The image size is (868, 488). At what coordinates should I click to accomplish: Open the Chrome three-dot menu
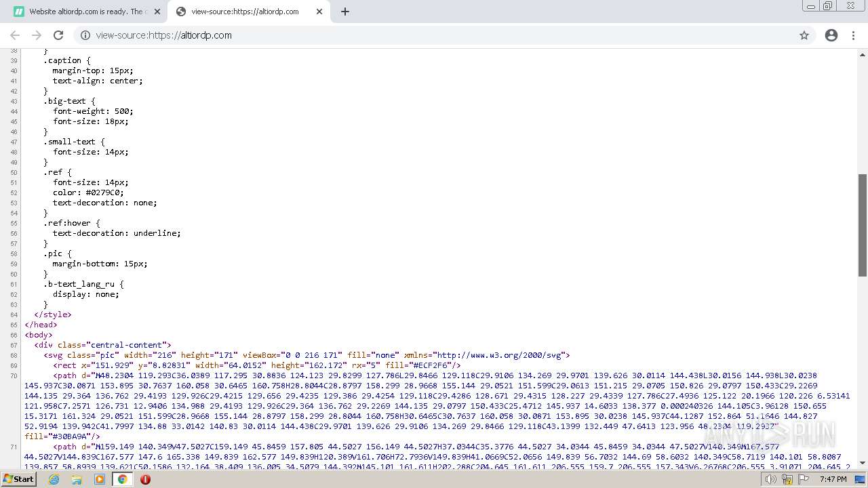point(853,35)
